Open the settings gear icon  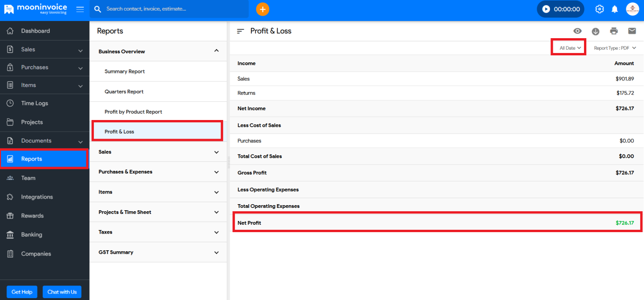(599, 9)
